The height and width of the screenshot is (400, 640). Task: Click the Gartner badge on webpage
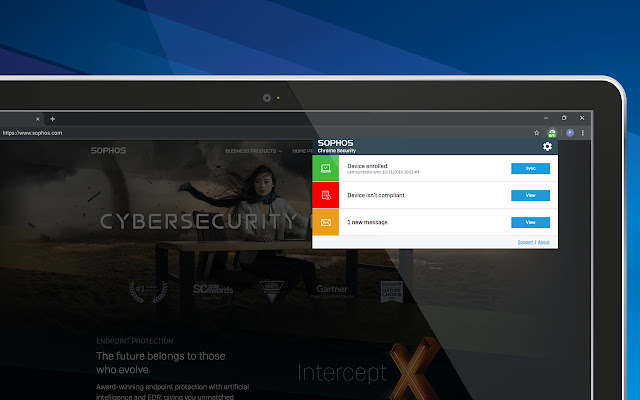pyautogui.click(x=332, y=291)
